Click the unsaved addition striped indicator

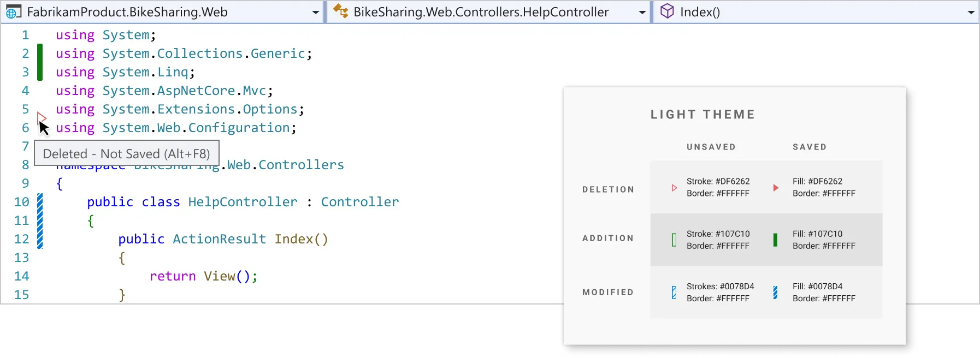(x=675, y=240)
